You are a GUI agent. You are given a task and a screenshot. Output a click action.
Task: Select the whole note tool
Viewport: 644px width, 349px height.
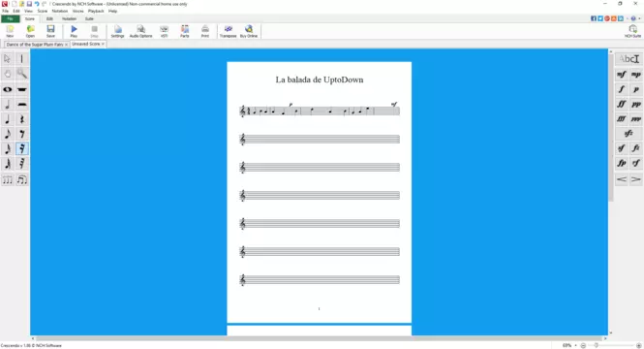pyautogui.click(x=8, y=89)
